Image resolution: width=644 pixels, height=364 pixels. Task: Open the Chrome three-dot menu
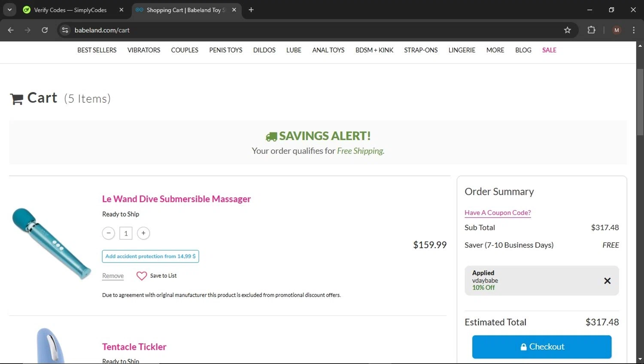tap(634, 30)
